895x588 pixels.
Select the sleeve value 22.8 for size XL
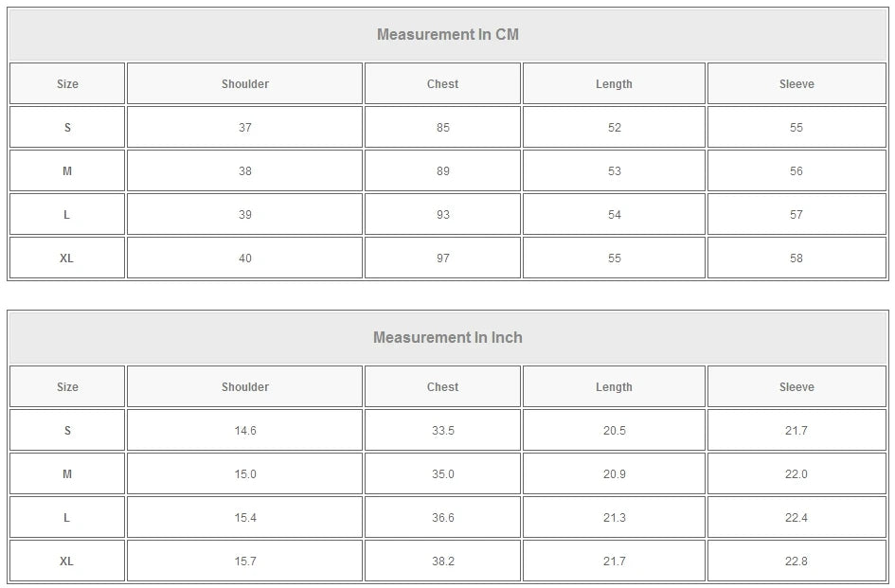tap(797, 561)
